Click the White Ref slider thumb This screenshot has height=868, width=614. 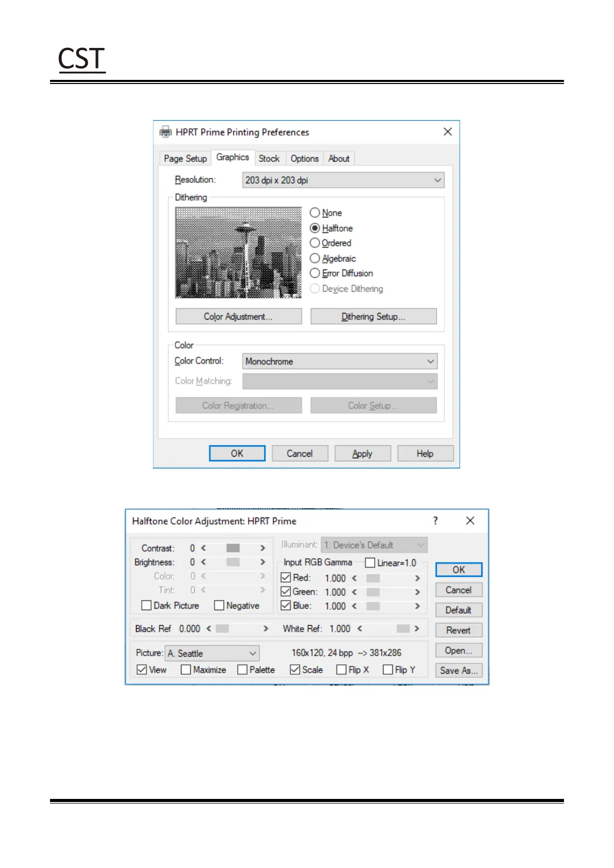403,628
